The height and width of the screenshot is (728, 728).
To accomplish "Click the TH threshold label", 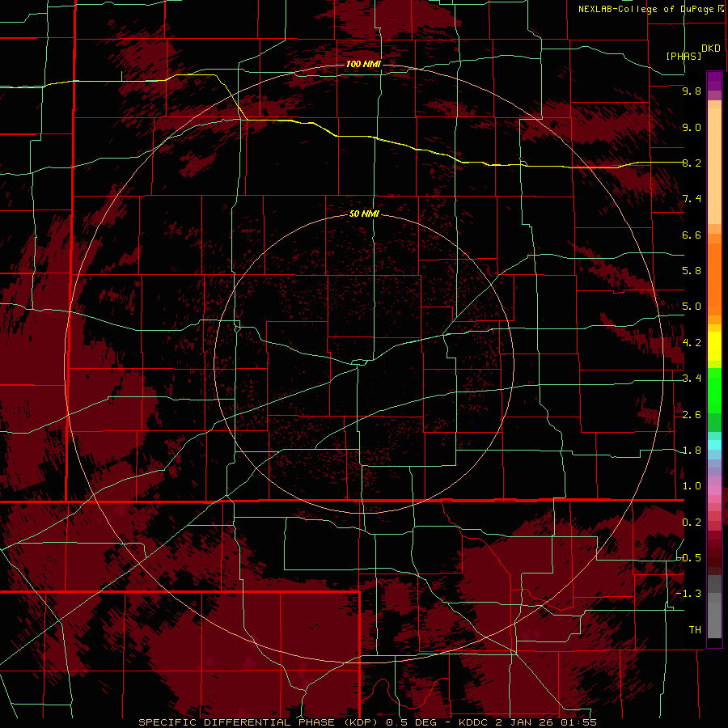I will (695, 629).
